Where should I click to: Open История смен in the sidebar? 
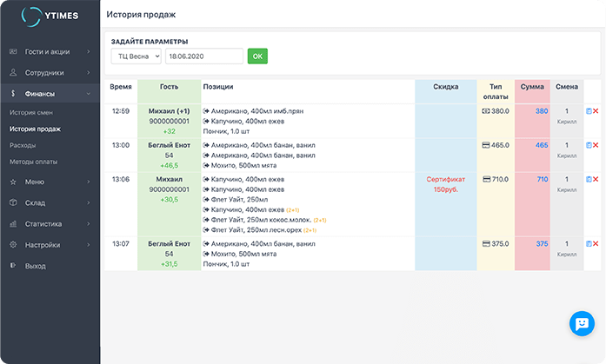(x=34, y=113)
